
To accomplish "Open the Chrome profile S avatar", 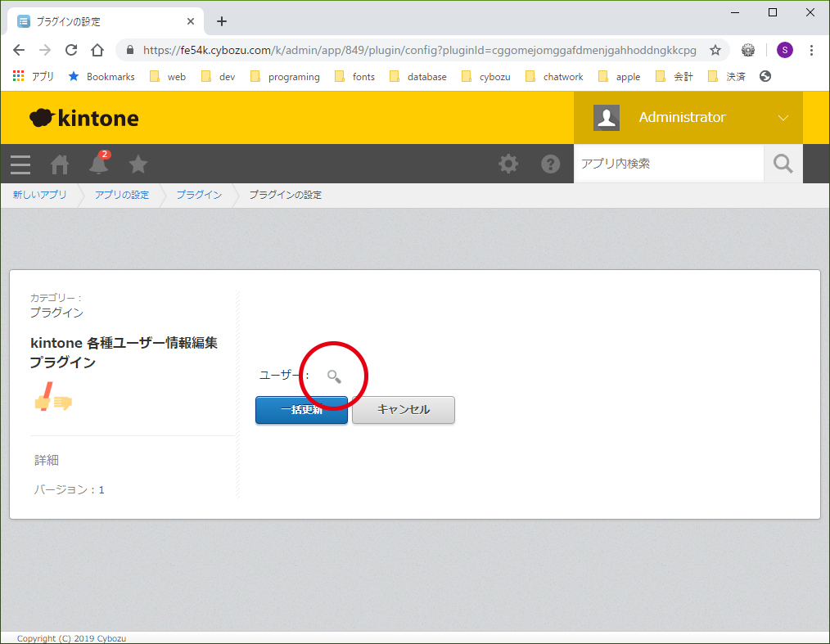I will (x=784, y=50).
